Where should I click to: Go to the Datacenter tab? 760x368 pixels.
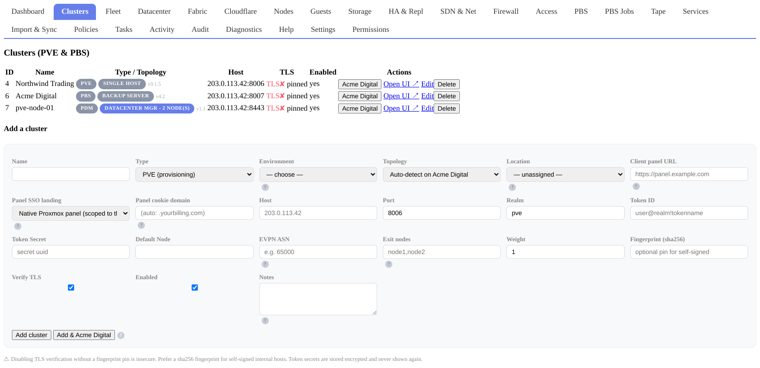coord(154,12)
